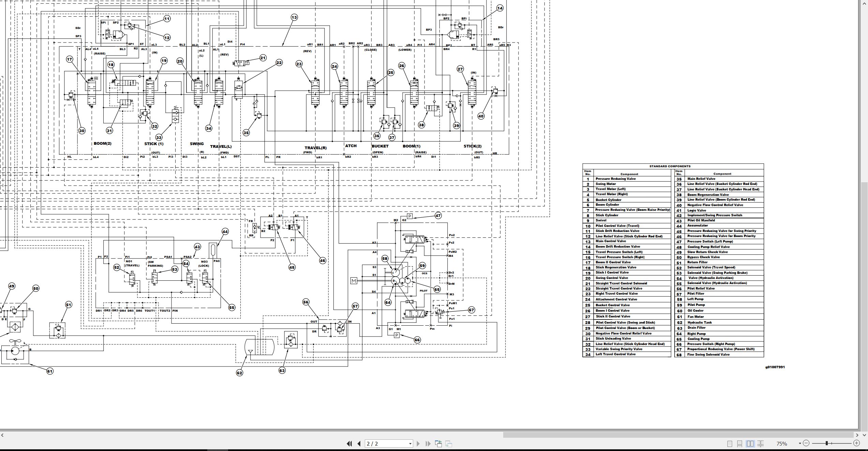The height and width of the screenshot is (451, 868).
Task: Select two-page continuous scrolling view
Action: point(760,444)
